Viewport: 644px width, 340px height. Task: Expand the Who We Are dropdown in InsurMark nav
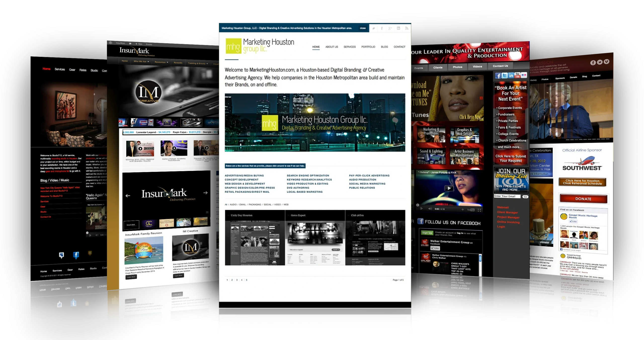[141, 61]
